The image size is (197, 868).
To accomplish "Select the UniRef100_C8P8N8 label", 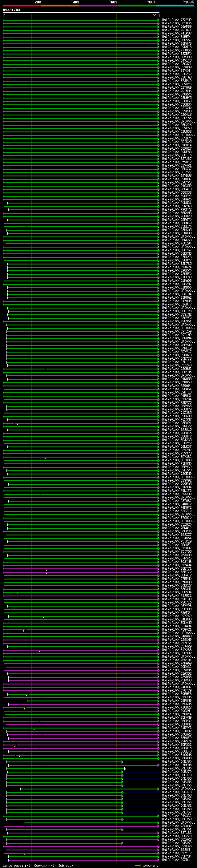I will click(x=177, y=701).
